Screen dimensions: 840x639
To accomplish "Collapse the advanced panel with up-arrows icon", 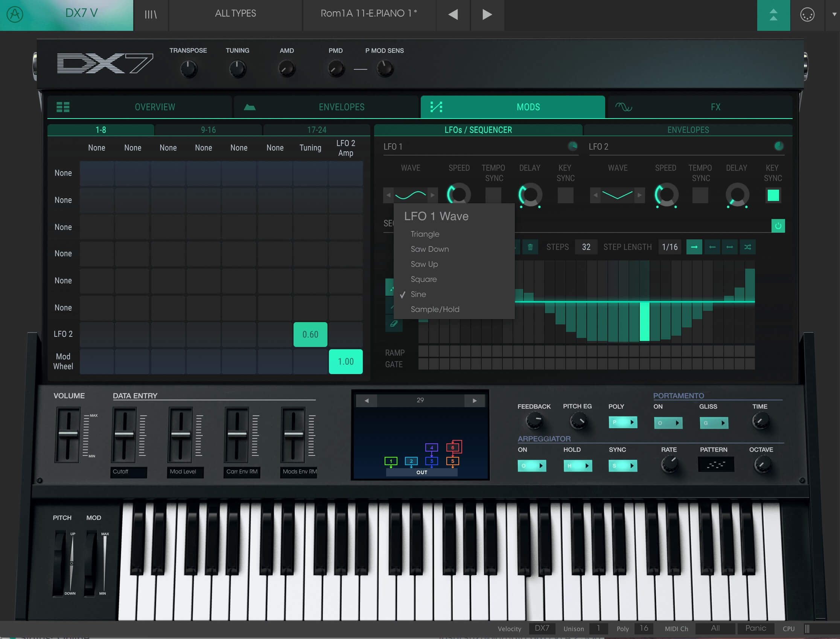I will [773, 15].
